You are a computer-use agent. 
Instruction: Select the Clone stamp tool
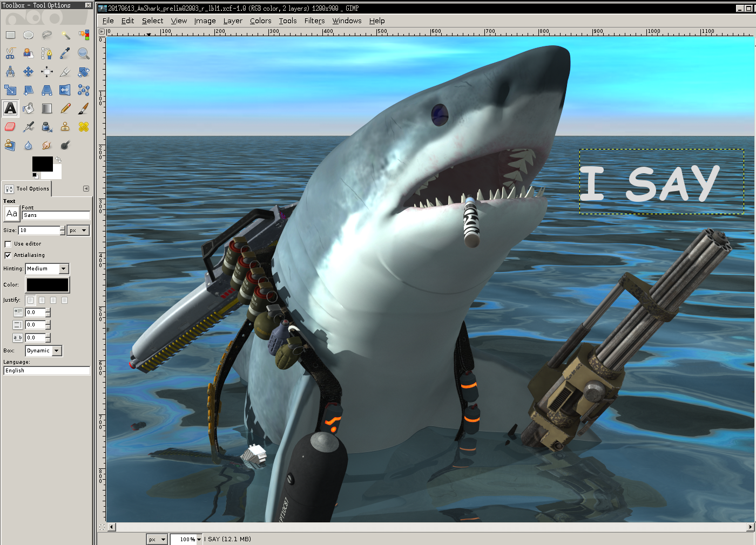[65, 127]
